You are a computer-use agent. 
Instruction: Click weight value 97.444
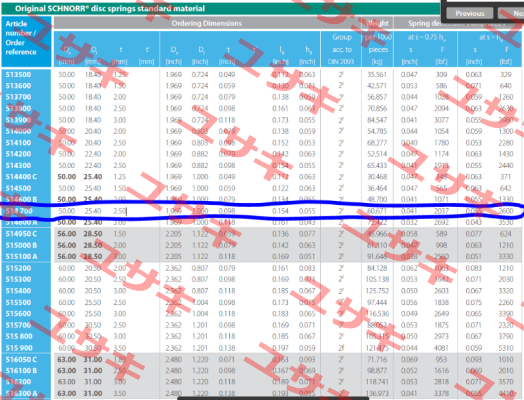click(x=377, y=302)
